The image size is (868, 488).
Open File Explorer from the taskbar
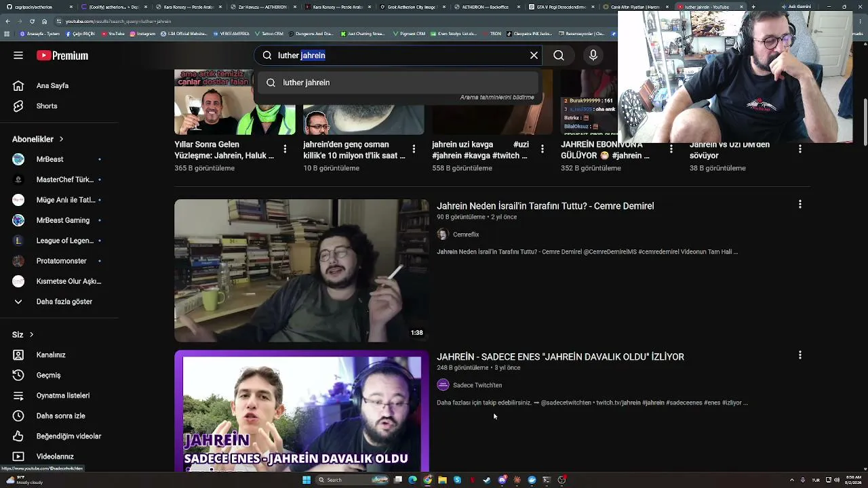(442, 480)
